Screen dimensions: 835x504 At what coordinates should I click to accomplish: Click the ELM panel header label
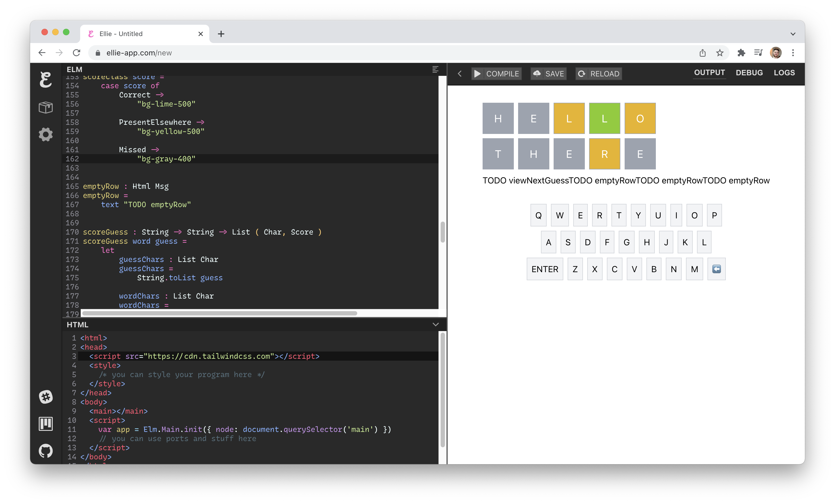[x=75, y=69]
